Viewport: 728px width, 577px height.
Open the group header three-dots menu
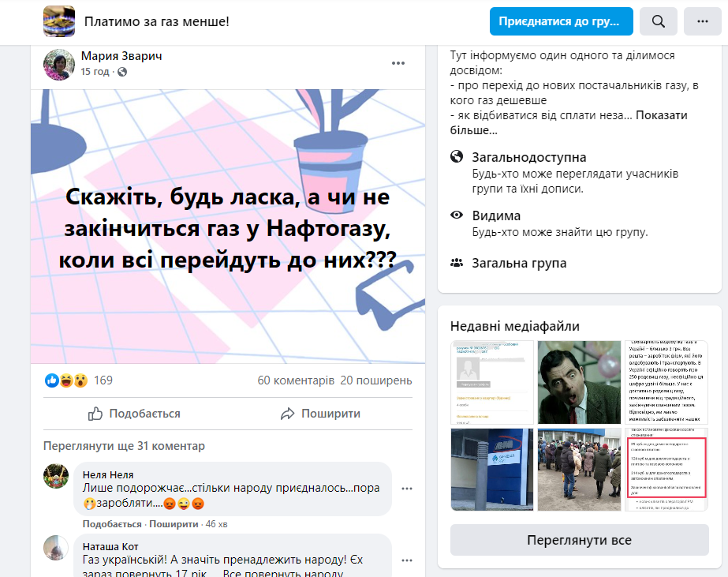coord(703,21)
